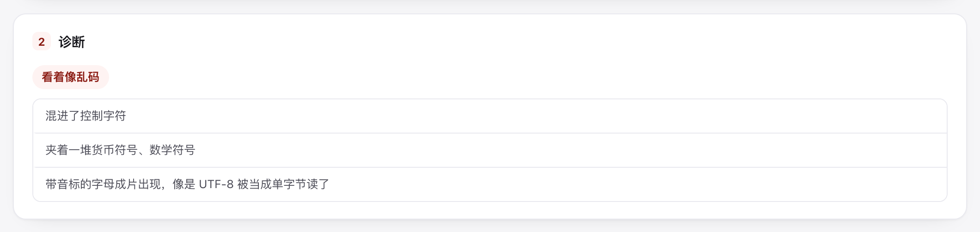The width and height of the screenshot is (980, 232).
Task: Click the red step number 2 badge
Action: (x=42, y=42)
